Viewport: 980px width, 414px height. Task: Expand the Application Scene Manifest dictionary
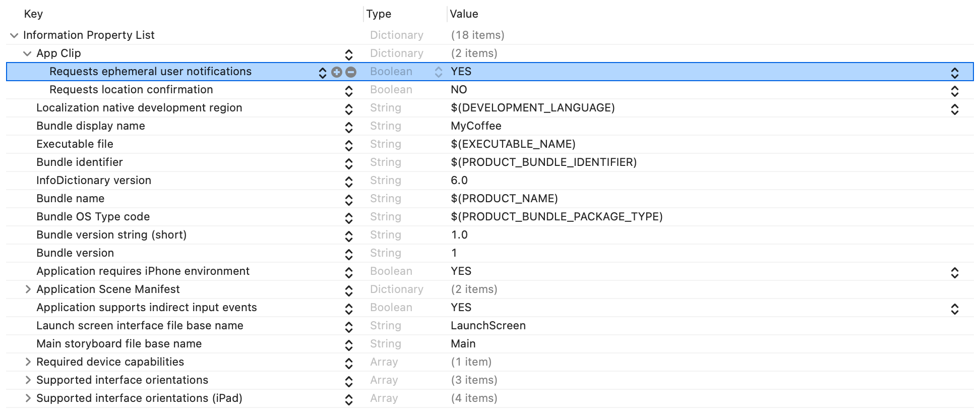coord(28,289)
